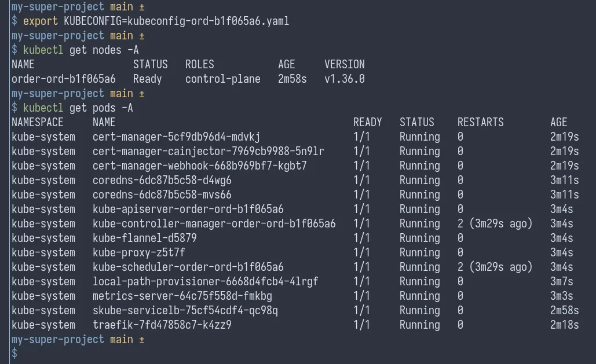Viewport: 596px width, 364px height.
Task: Click the 'kubectl get nodes -A' command
Action: [81, 50]
